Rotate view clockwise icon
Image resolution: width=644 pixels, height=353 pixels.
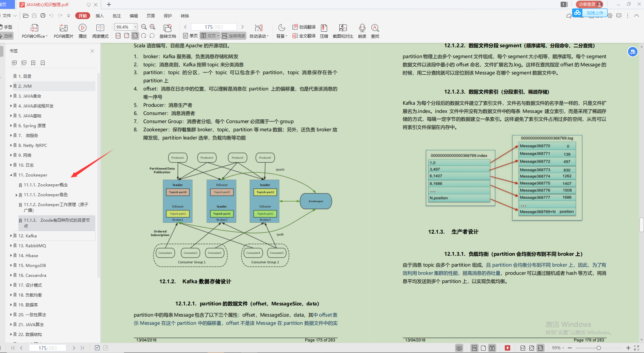coord(144,36)
